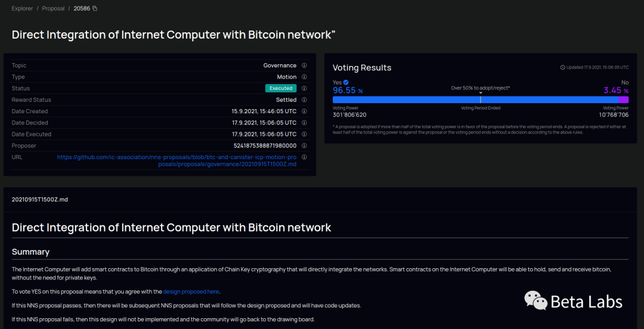Open info icon beside Proposer ID
Viewport: 644px width, 329px height.
[x=304, y=145]
